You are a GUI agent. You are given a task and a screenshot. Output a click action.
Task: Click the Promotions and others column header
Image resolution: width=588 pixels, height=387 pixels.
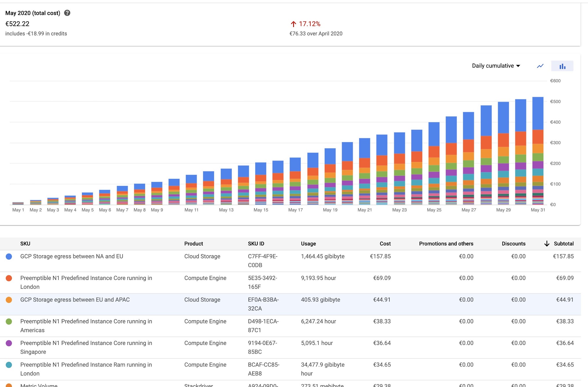click(x=446, y=244)
